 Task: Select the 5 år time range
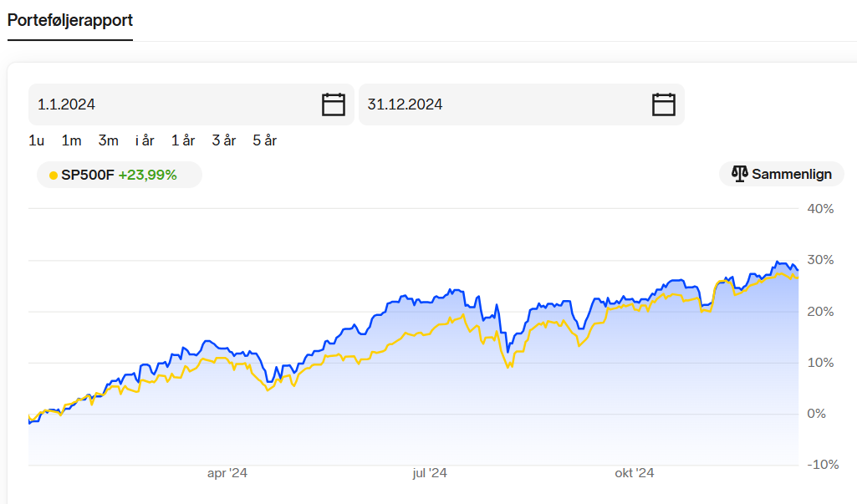[x=264, y=141]
